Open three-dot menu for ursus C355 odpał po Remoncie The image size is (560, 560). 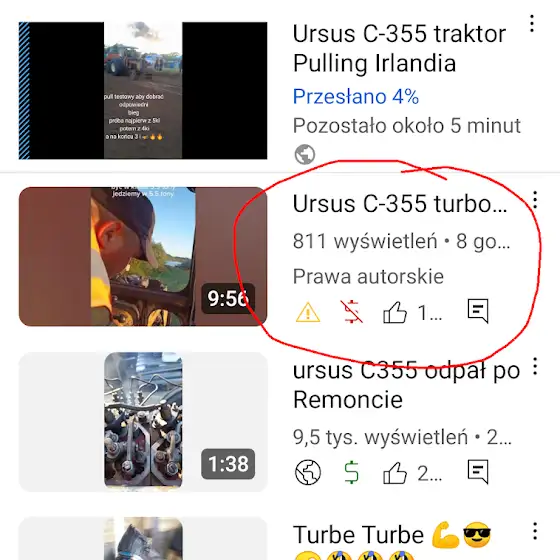(x=535, y=366)
